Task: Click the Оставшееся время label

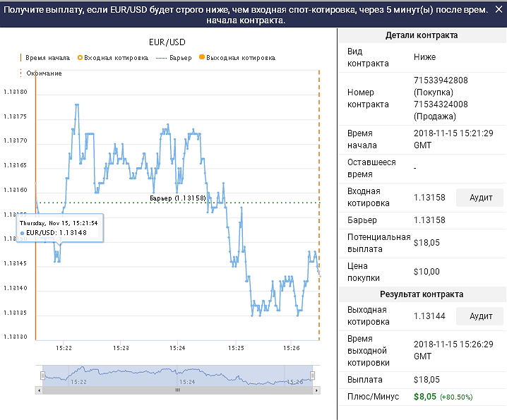Action: click(371, 168)
